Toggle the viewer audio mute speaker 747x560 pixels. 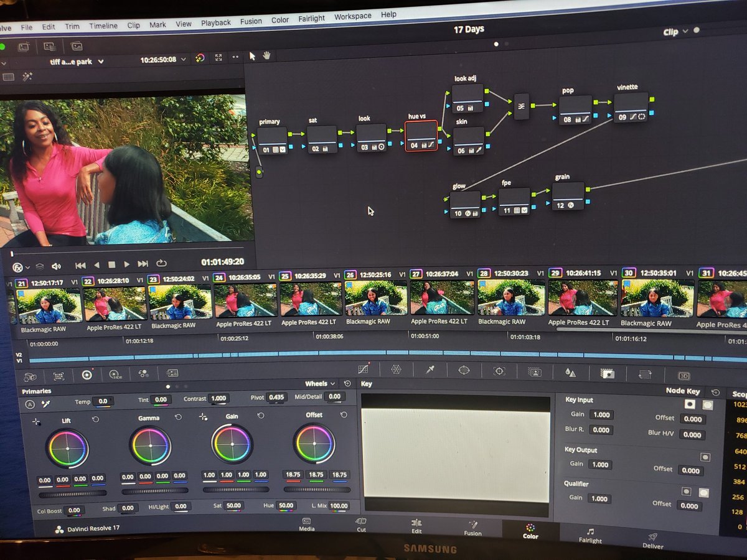tap(55, 266)
